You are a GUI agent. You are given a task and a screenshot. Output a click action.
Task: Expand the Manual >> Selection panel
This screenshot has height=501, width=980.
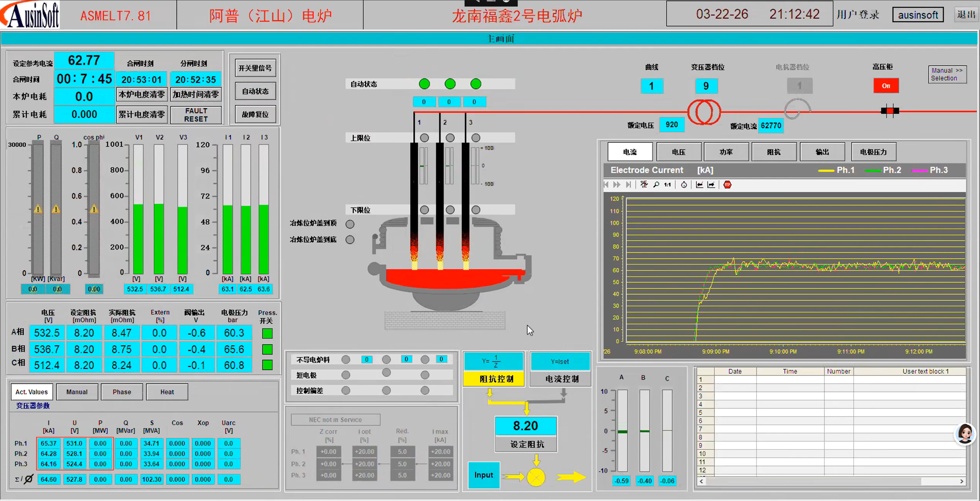tap(947, 74)
